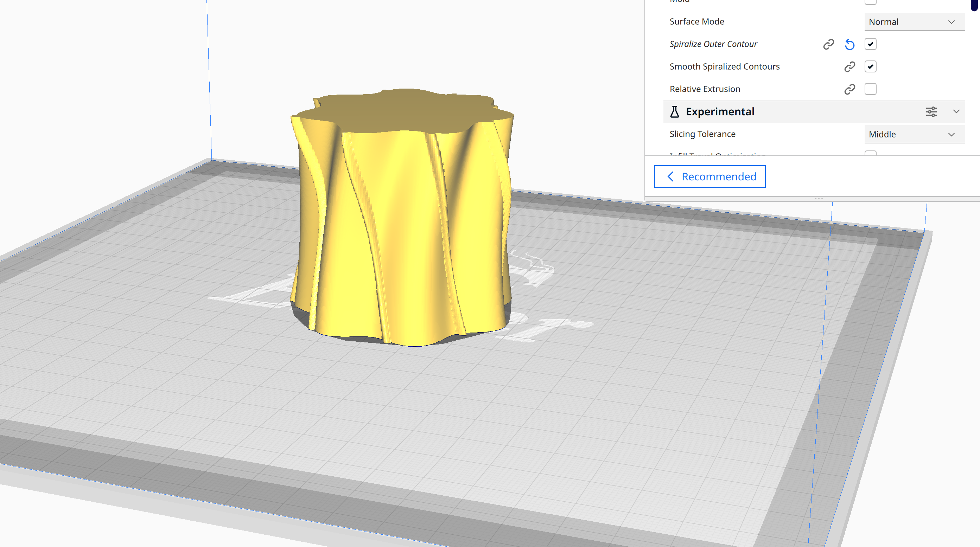Click the Experimental flask icon
The height and width of the screenshot is (547, 980).
675,112
